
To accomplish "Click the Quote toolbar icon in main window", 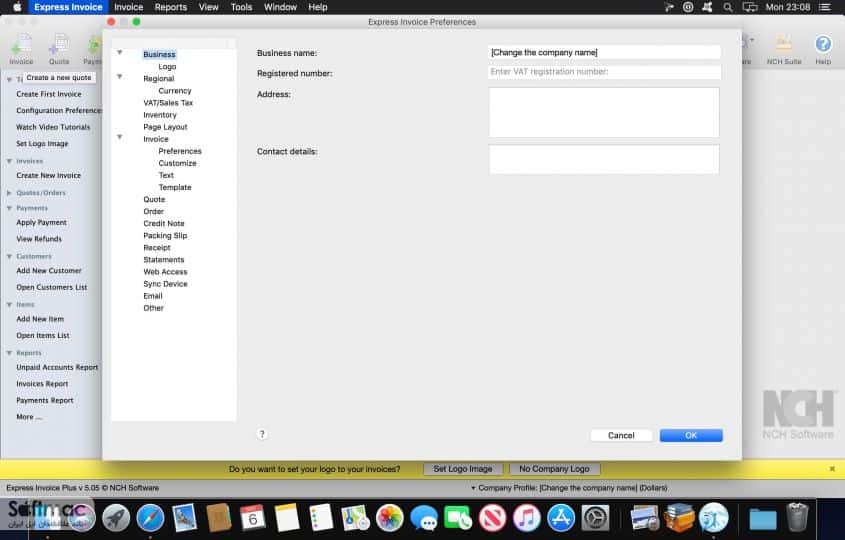I will click(59, 49).
